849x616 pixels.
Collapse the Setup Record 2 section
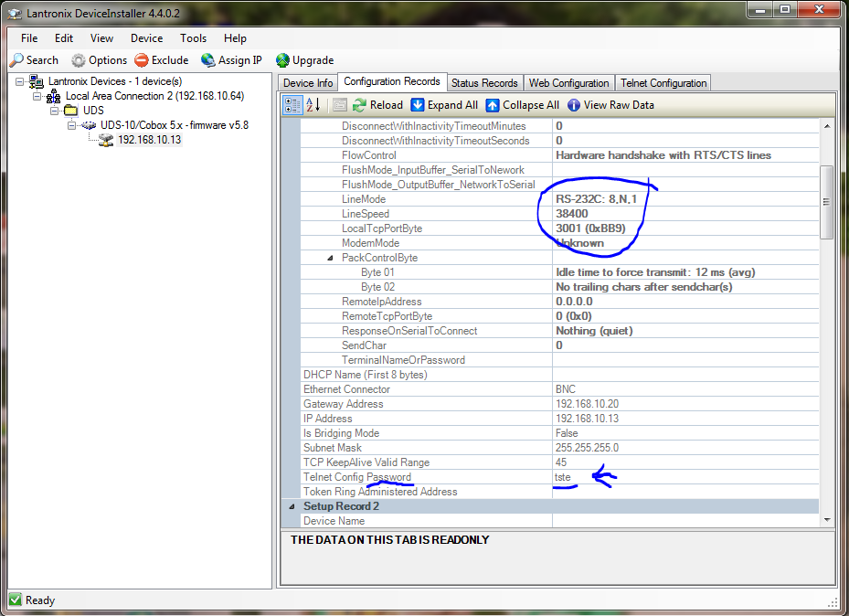(x=292, y=506)
